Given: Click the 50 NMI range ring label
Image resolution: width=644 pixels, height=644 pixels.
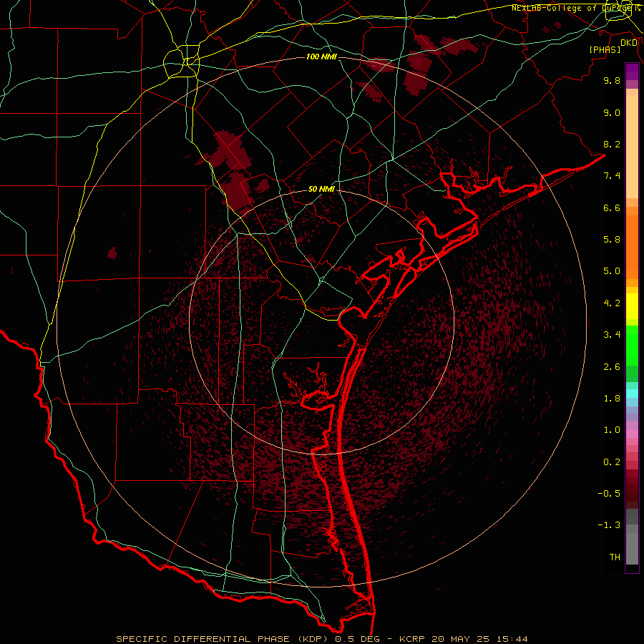Looking at the screenshot, I should click(x=321, y=189).
